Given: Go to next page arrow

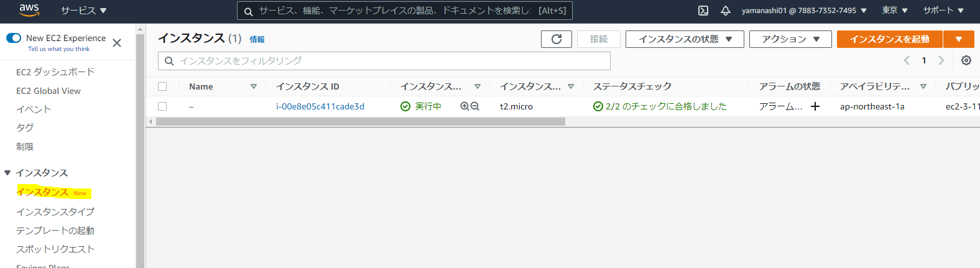Looking at the screenshot, I should [x=941, y=60].
